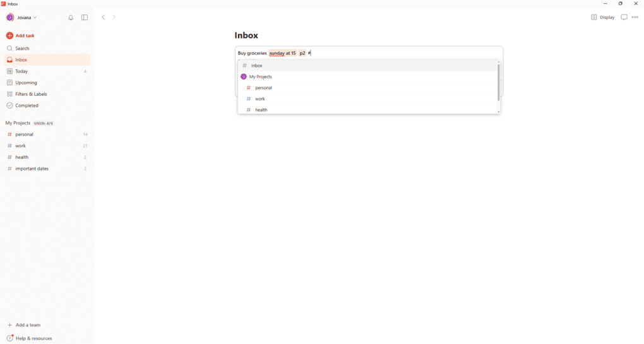Open the Upcoming view
This screenshot has width=644, height=344.
pyautogui.click(x=47, y=83)
